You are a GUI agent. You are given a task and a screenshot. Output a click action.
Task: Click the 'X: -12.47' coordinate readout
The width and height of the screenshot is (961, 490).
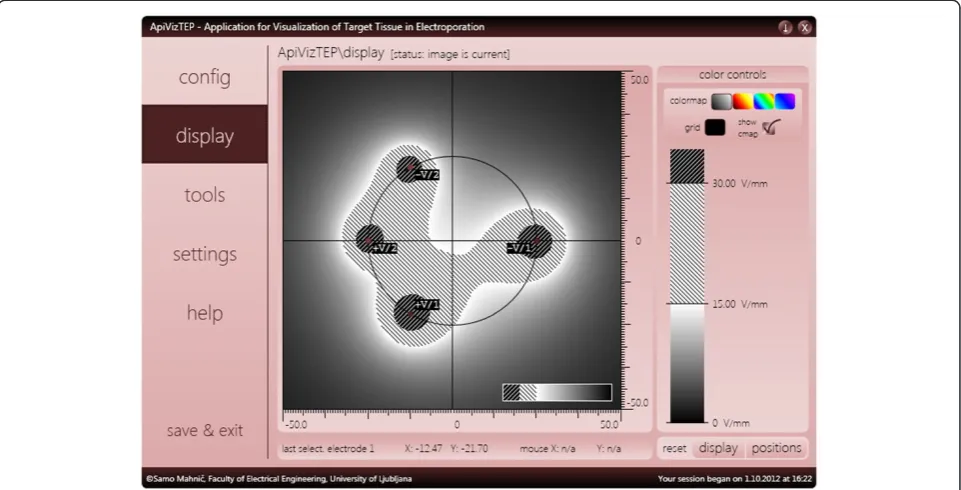[424, 449]
